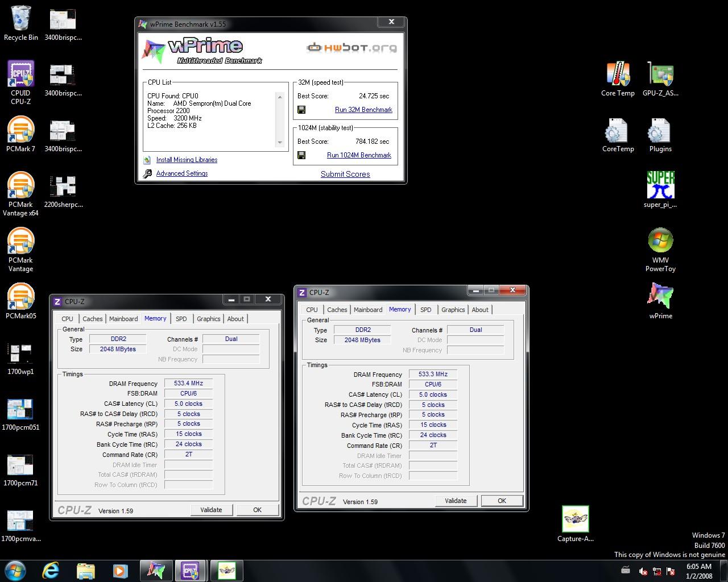Select the PCMark Vantage desktop icon
Image resolution: width=728 pixels, height=582 pixels.
[x=21, y=250]
